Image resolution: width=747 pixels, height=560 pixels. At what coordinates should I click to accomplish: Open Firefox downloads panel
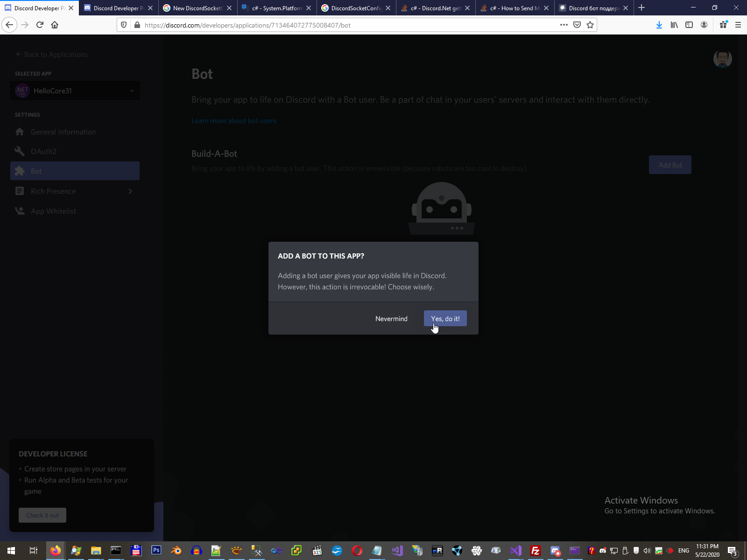[659, 25]
